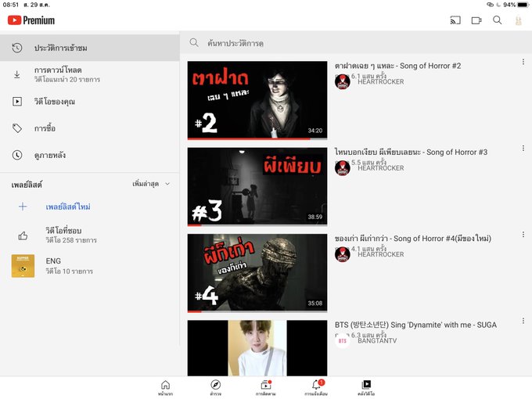532x399 pixels.
Task: Click วิดีโอ 258 รายการ count text
Action: [71, 240]
